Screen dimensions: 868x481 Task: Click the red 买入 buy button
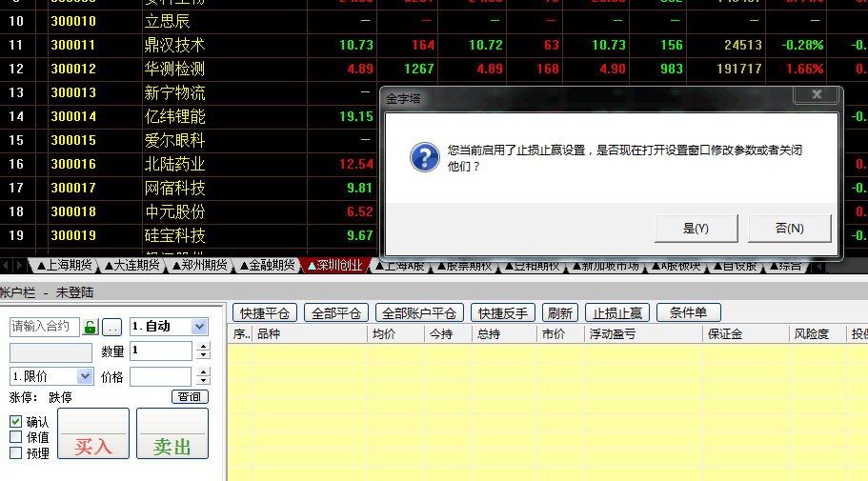[x=93, y=433]
